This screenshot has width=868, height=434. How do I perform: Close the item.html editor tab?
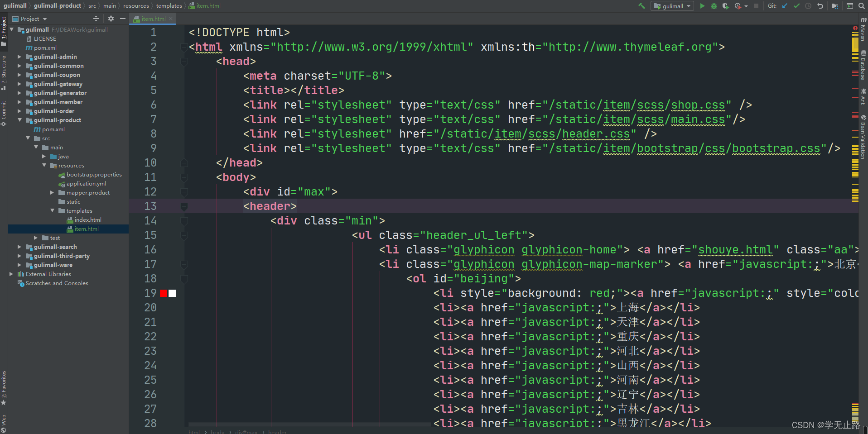(x=171, y=19)
